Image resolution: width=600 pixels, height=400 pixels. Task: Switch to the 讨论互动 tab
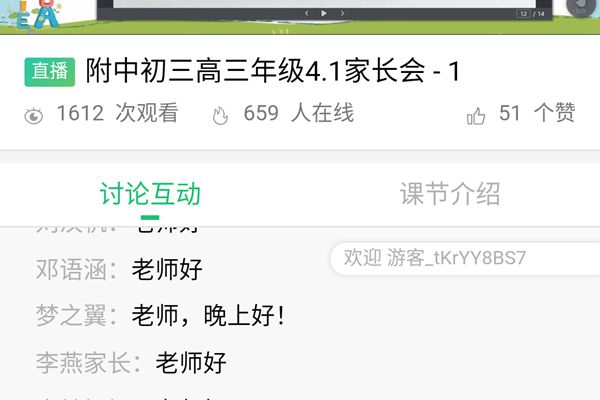[x=150, y=194]
